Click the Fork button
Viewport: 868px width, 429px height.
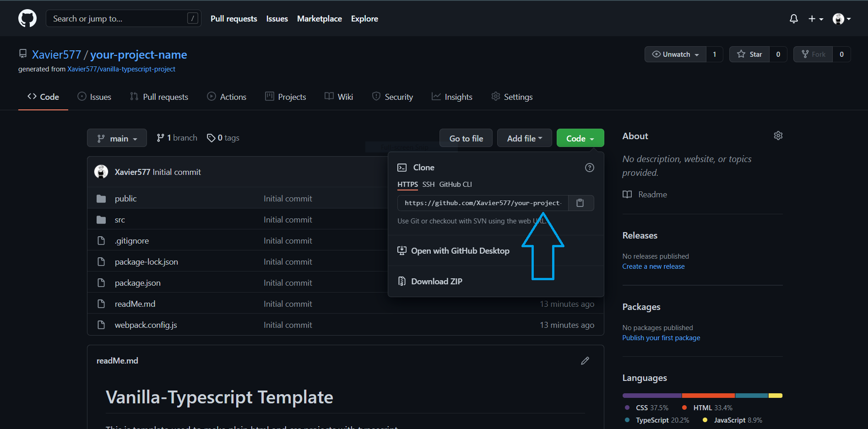(813, 54)
